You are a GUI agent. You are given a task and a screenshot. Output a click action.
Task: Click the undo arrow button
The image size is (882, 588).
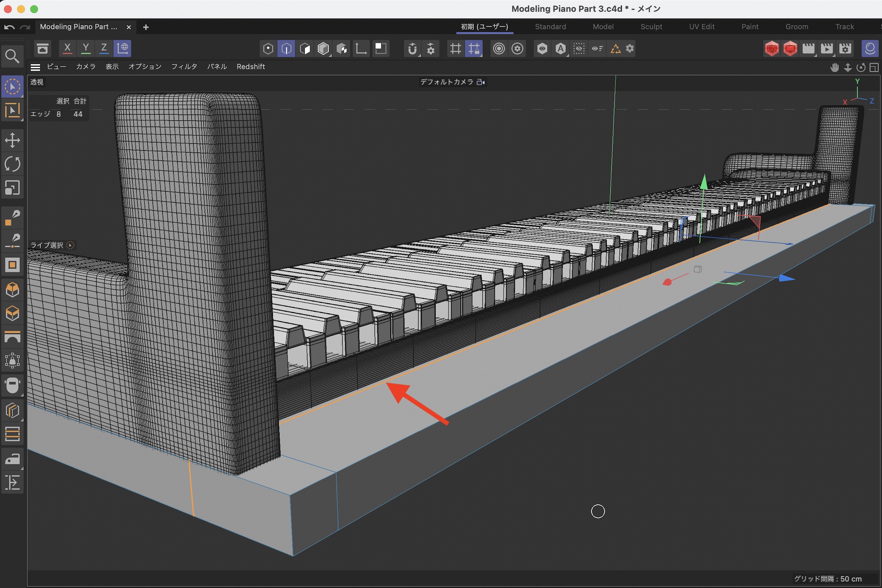[9, 27]
